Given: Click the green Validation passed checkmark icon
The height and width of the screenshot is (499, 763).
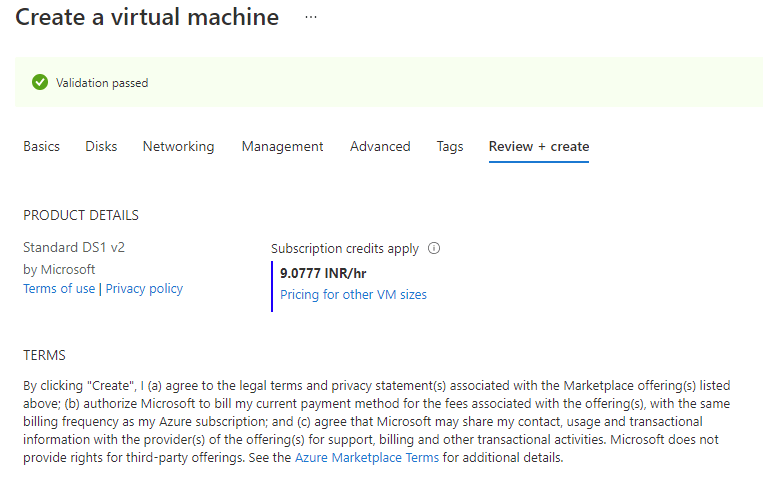Looking at the screenshot, I should click(x=40, y=82).
